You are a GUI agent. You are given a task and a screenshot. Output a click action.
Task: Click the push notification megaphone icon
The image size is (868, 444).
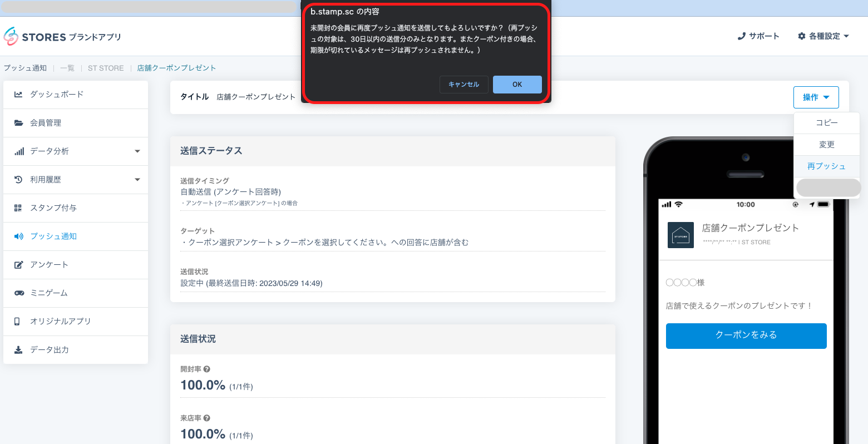(x=19, y=236)
